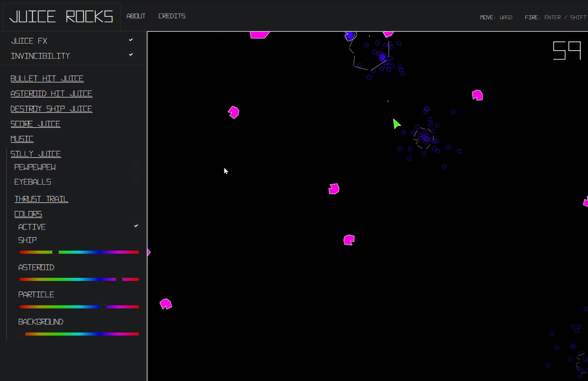This screenshot has width=588, height=381.
Task: Expand the Bullet Hit Juice section
Action: 47,79
